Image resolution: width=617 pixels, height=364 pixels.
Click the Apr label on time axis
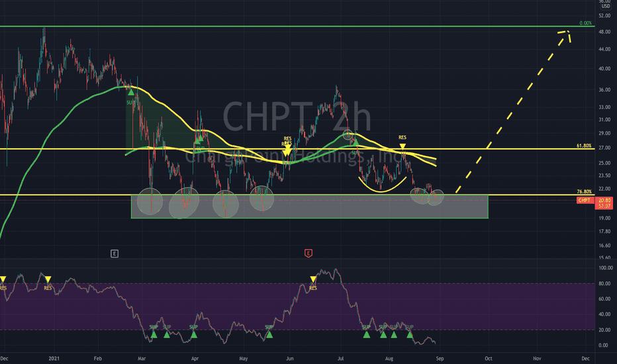[195, 359]
